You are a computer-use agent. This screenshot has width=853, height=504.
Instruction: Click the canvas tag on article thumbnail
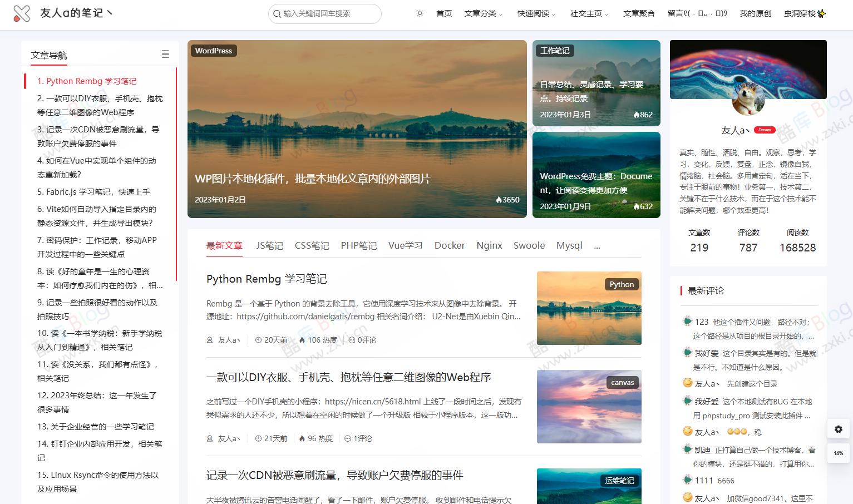(622, 383)
